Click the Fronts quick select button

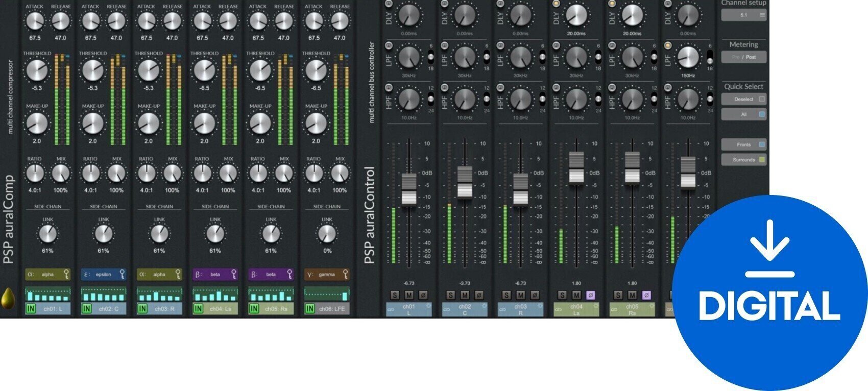click(x=744, y=144)
